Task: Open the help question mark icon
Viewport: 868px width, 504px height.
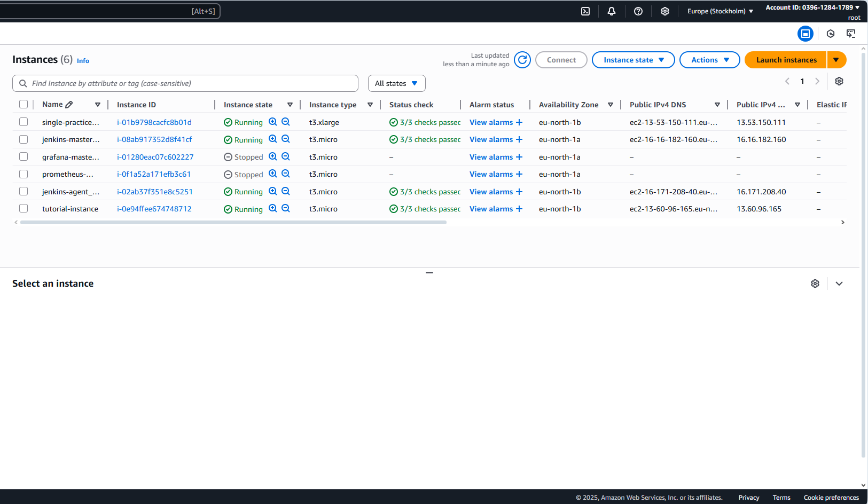Action: (638, 11)
